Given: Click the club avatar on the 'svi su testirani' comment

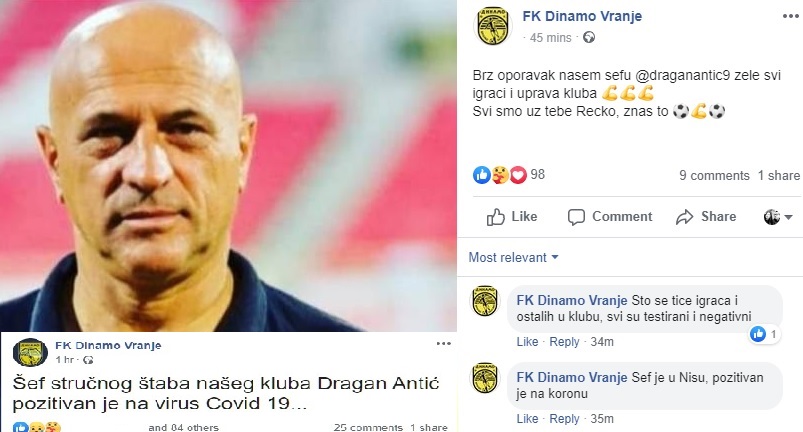Looking at the screenshot, I should coord(484,301).
